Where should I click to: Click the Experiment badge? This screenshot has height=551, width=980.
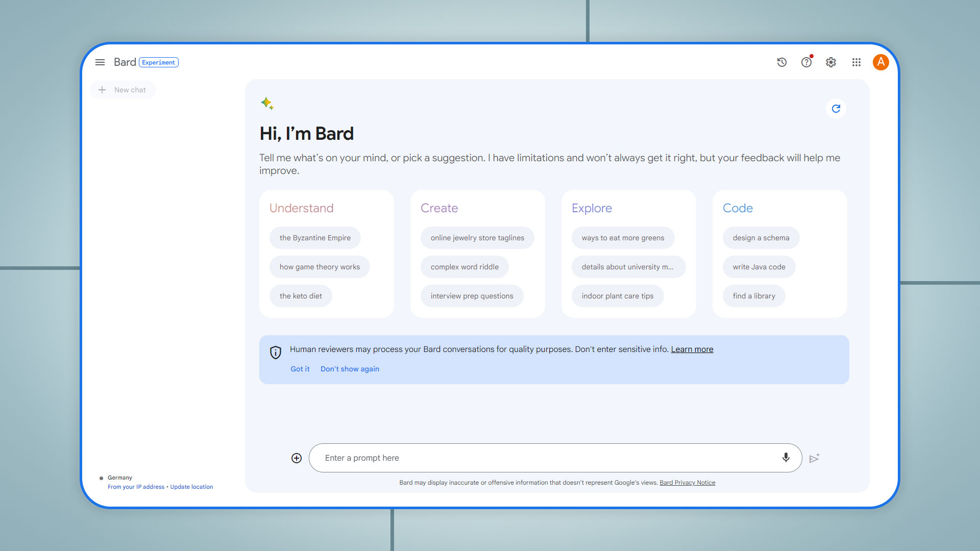159,62
